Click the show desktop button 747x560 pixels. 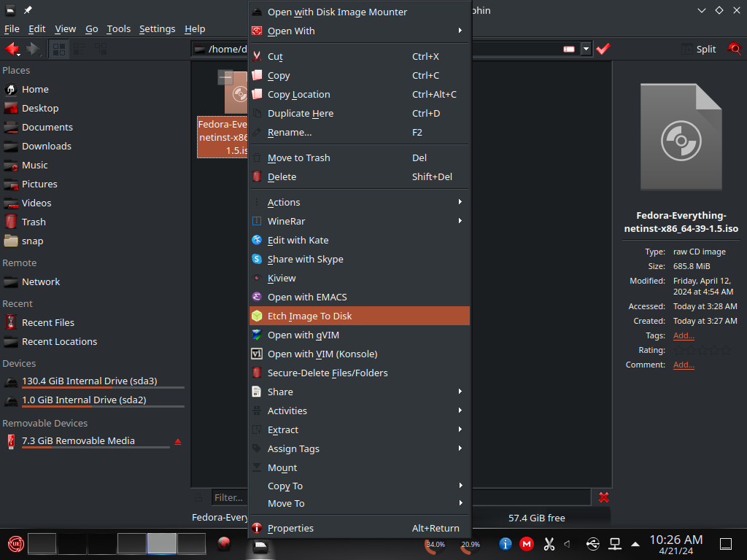pyautogui.click(x=726, y=544)
